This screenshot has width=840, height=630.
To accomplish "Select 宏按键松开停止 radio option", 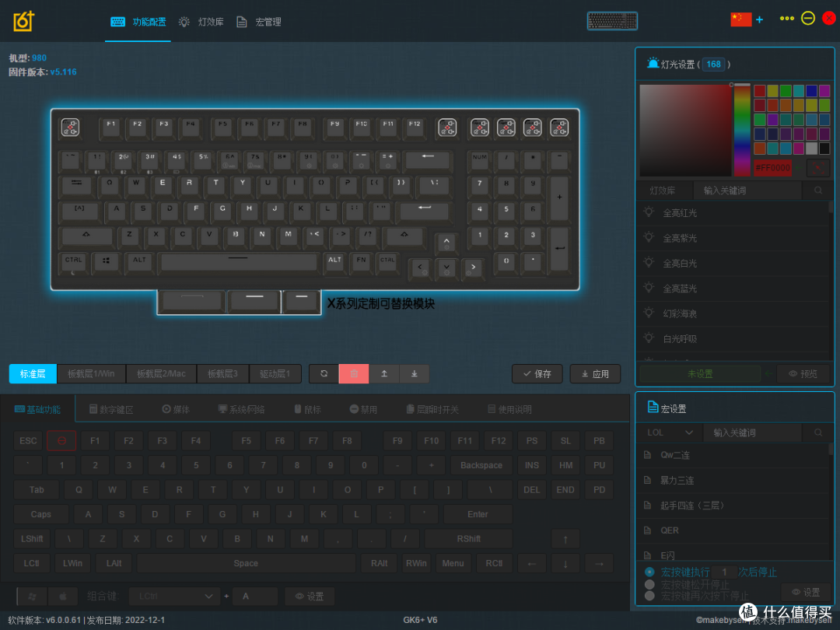I will point(649,584).
